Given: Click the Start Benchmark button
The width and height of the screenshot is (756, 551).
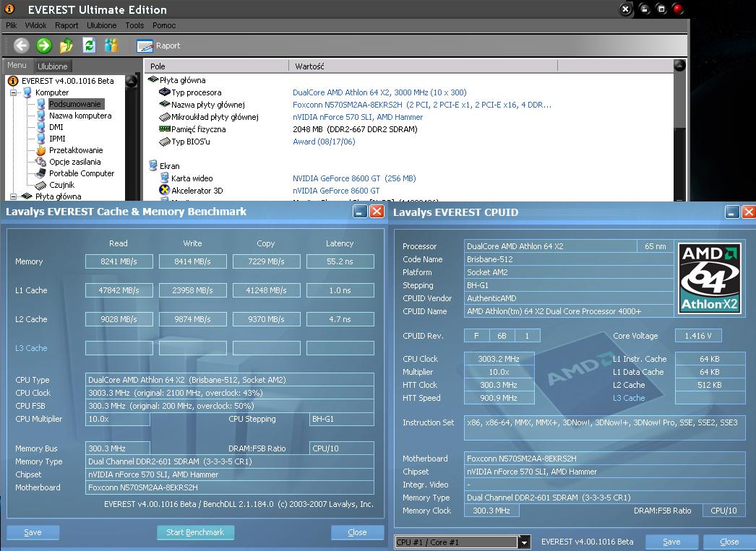Looking at the screenshot, I should pos(195,532).
